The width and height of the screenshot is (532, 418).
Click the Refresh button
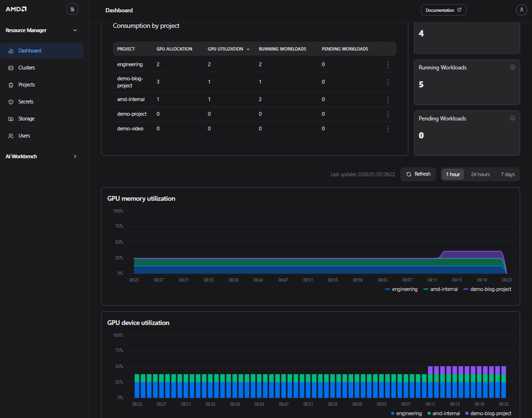pos(418,174)
